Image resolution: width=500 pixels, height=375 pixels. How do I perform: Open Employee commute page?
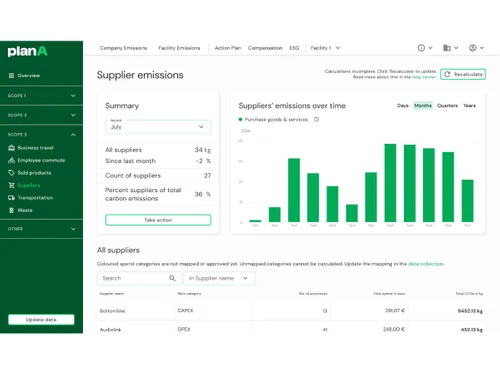41,160
